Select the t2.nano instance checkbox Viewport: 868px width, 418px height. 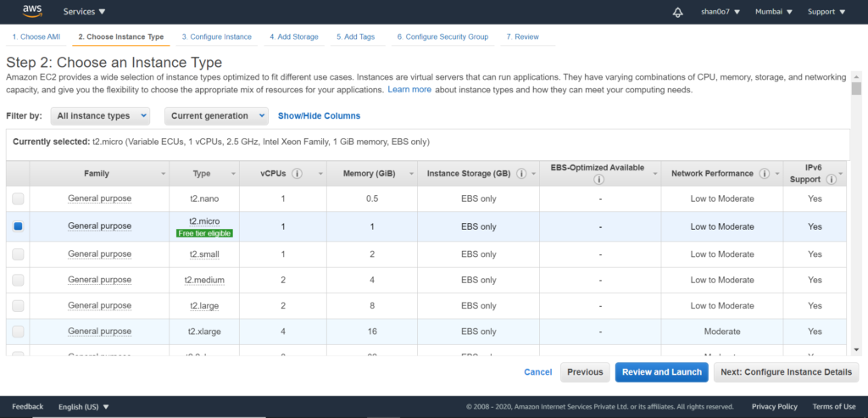(x=19, y=198)
